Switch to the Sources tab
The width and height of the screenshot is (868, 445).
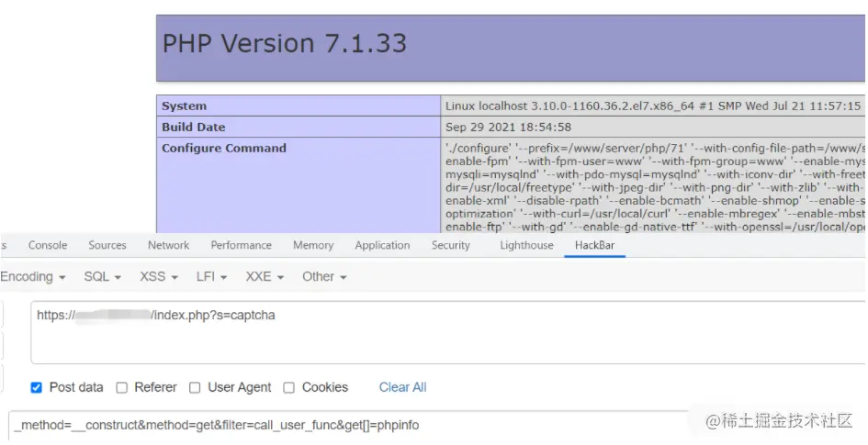tap(107, 246)
